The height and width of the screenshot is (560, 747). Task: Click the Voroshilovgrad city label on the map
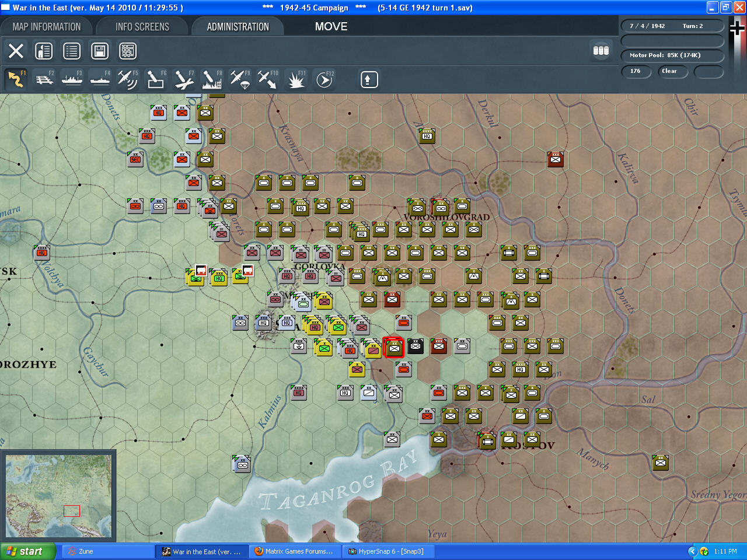446,218
